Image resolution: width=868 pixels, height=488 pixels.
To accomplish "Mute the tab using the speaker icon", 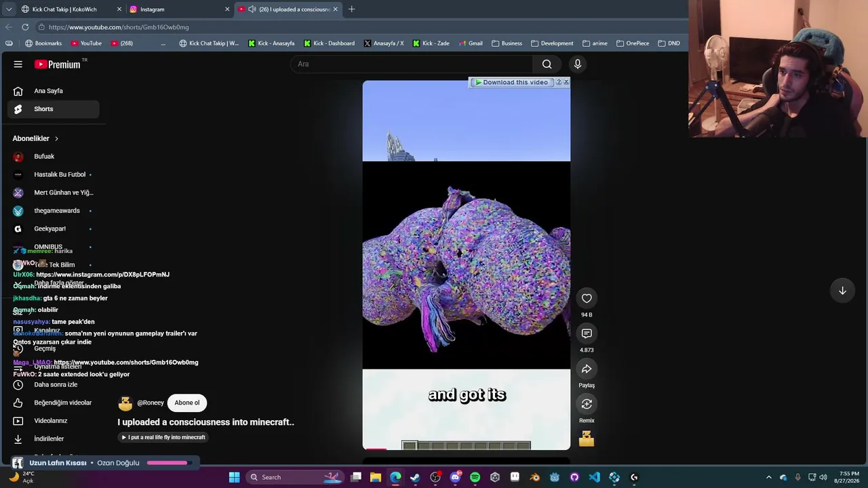I will coord(252,9).
